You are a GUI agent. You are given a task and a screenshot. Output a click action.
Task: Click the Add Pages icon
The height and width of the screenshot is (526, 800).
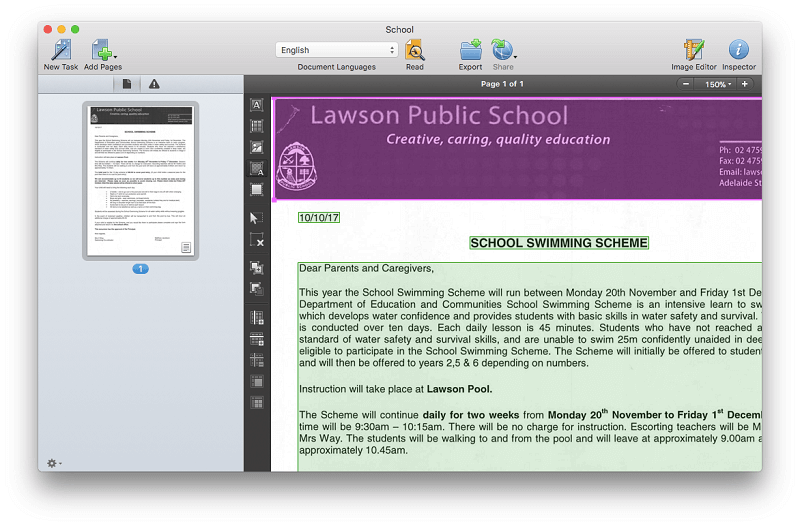102,50
